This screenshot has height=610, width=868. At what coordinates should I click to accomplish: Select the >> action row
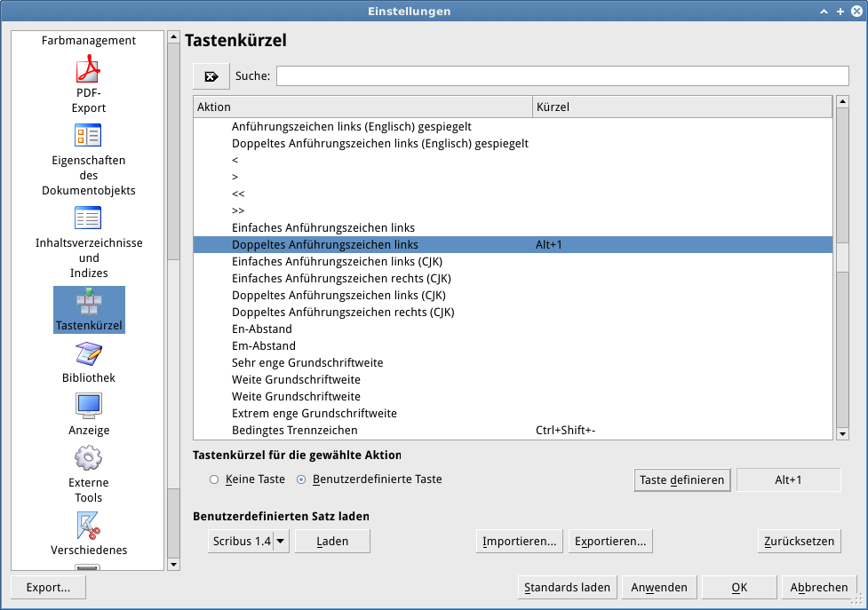513,210
